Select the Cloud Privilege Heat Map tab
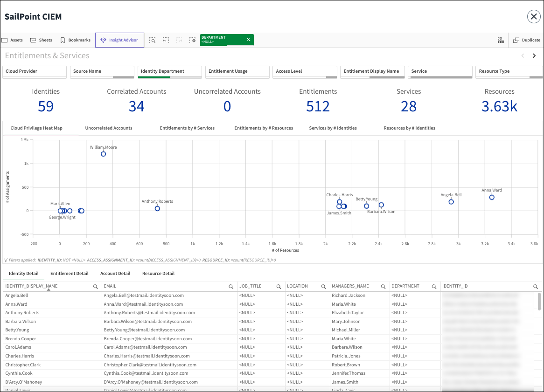544x392 pixels. (36, 128)
